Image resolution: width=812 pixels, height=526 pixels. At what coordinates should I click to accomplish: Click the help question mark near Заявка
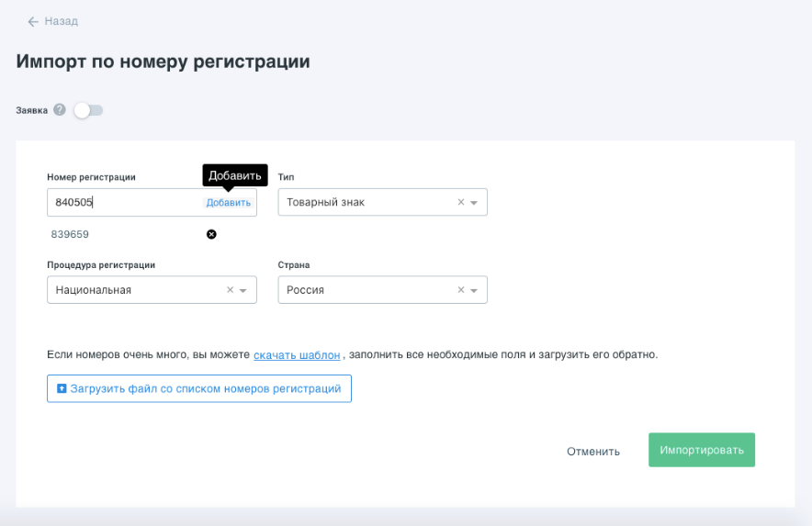(60, 110)
